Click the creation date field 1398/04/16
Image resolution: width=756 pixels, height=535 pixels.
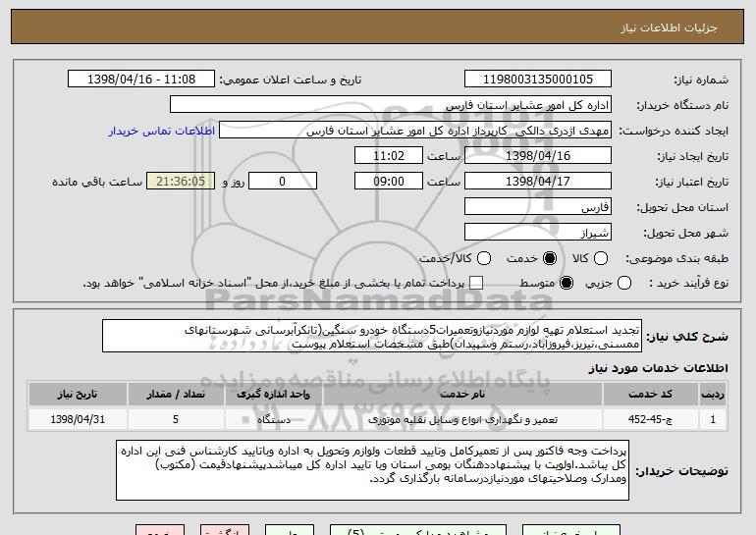coord(538,156)
